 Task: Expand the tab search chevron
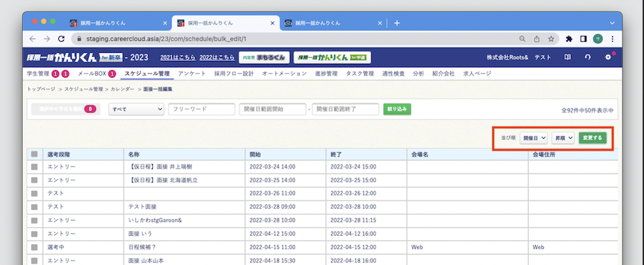(x=612, y=23)
